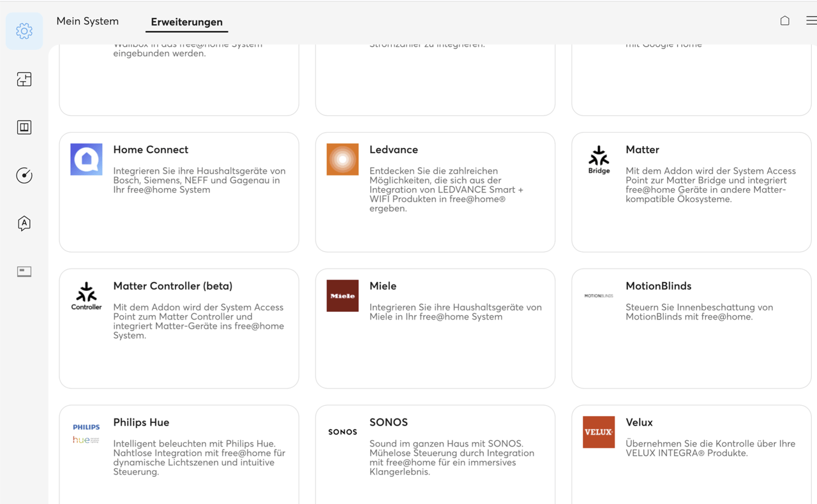Click the Matter Controller logo icon
This screenshot has height=504, width=817.
point(86,296)
